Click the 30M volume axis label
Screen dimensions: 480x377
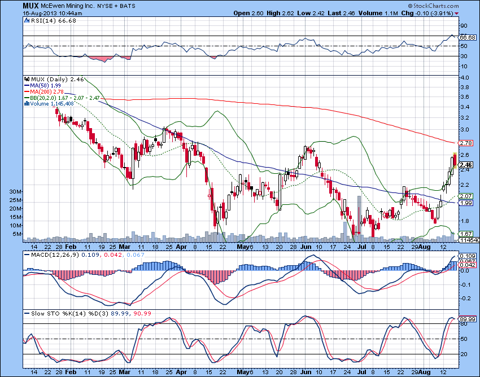click(16, 192)
